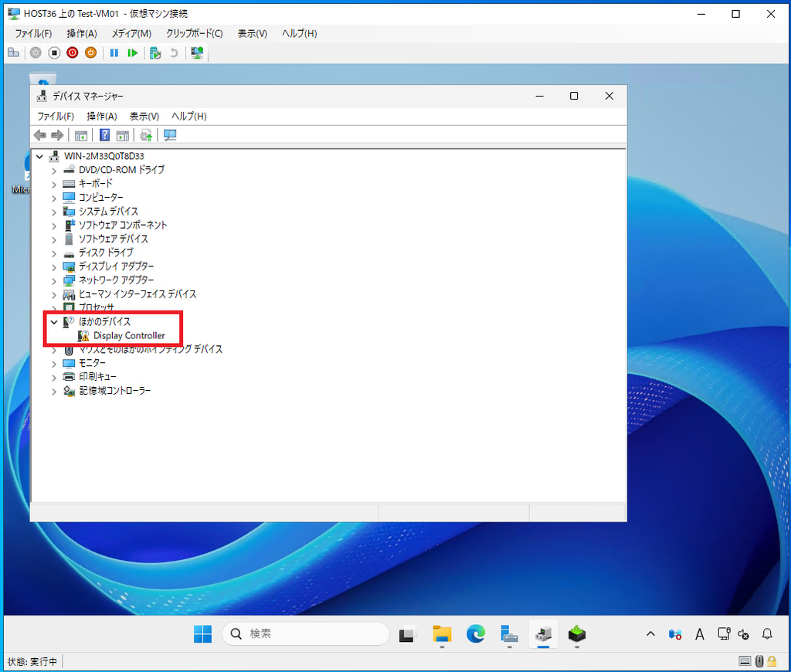Viewport: 791px width, 672px height.
Task: Expand 記憶域コントローラー category
Action: coord(54,391)
